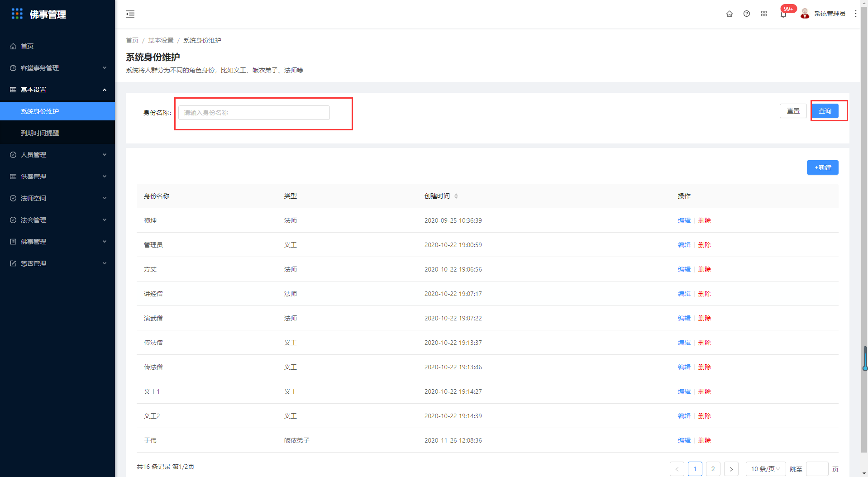
Task: Expand 供奉管理 chevron
Action: point(105,176)
